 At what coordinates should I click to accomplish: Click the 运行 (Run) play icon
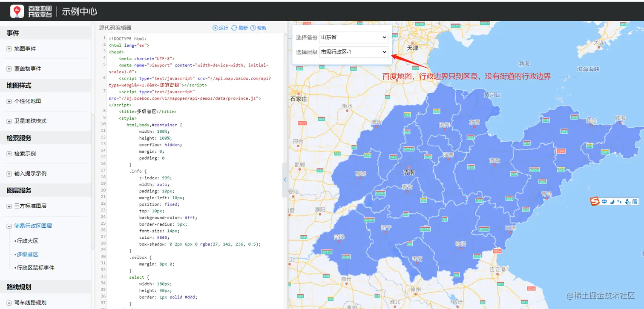[x=216, y=28]
